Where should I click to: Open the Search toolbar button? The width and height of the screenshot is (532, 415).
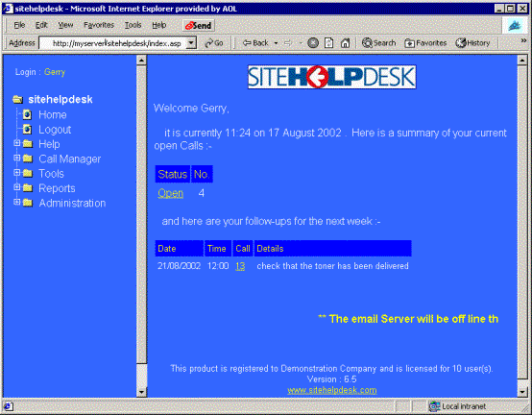(378, 43)
